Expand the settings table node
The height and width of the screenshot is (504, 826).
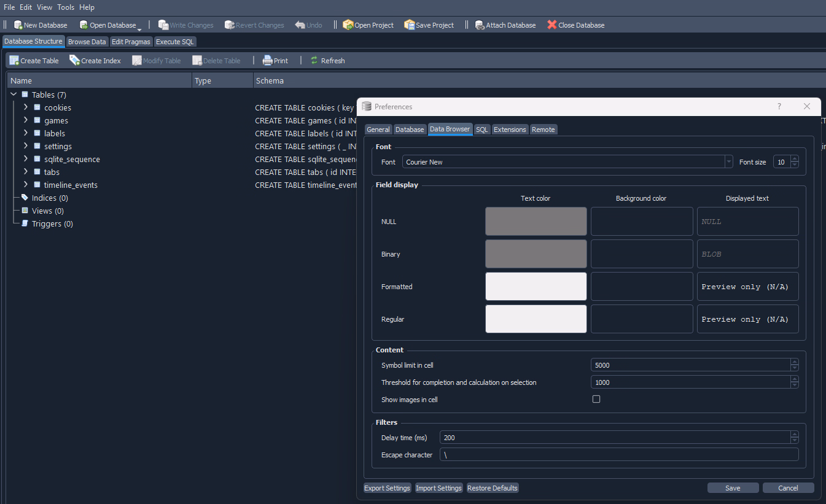(x=26, y=145)
